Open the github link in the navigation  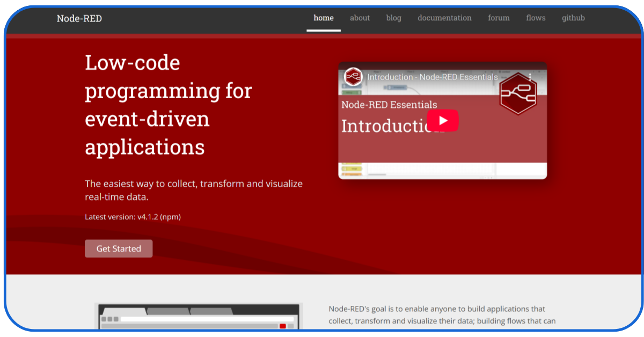tap(573, 18)
